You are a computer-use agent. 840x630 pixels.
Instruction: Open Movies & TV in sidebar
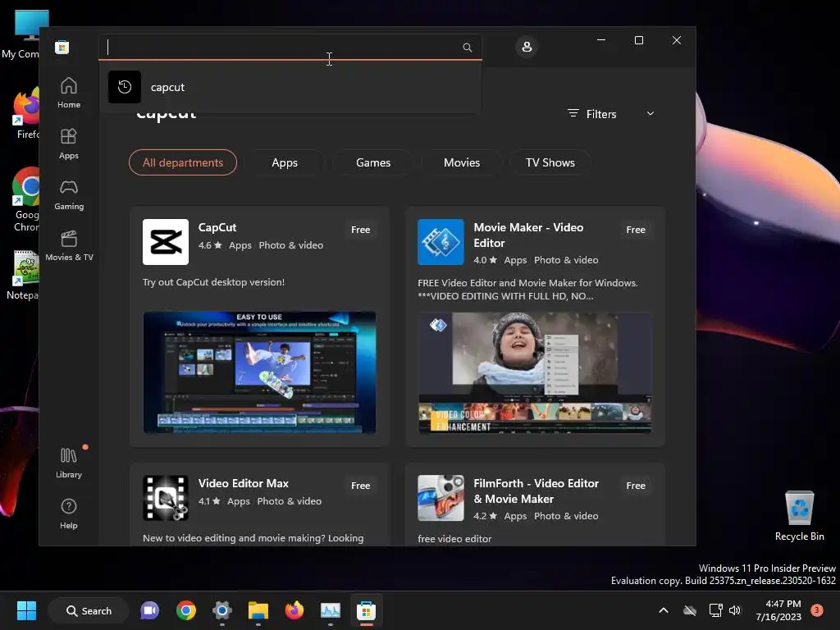click(x=69, y=245)
